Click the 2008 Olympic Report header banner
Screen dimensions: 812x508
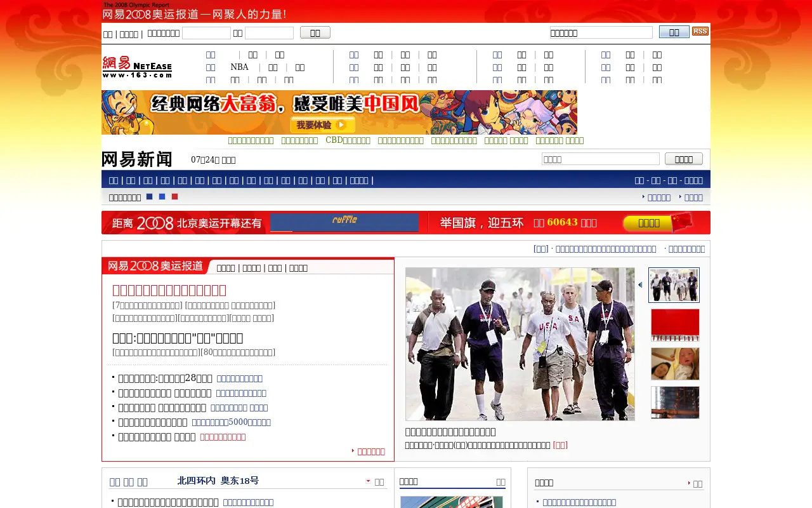pyautogui.click(x=195, y=11)
